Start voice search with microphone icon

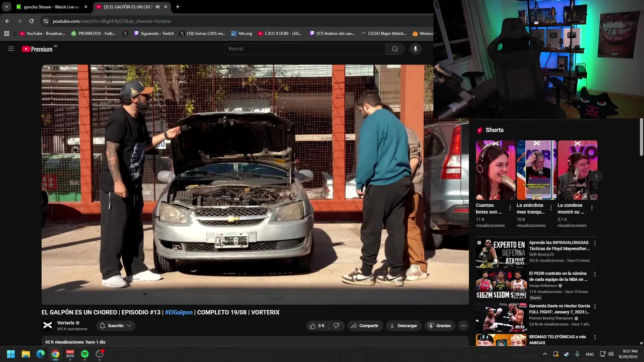[415, 49]
